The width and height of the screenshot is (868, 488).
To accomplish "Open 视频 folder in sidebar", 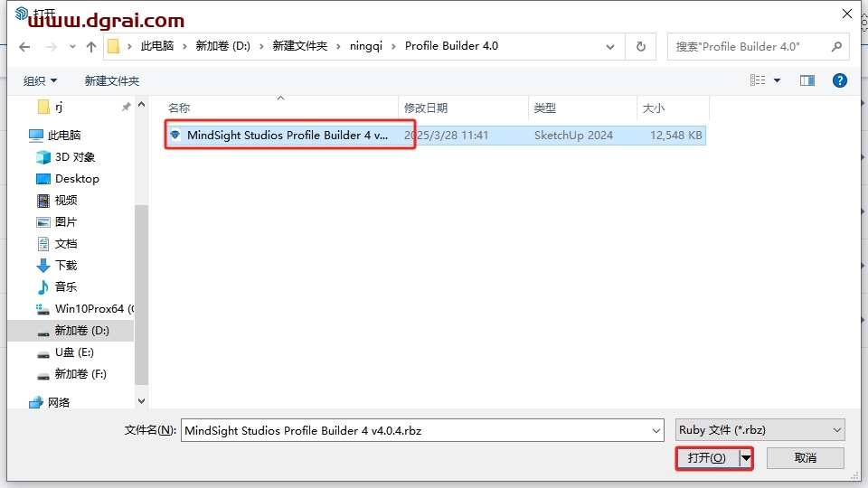I will [66, 201].
